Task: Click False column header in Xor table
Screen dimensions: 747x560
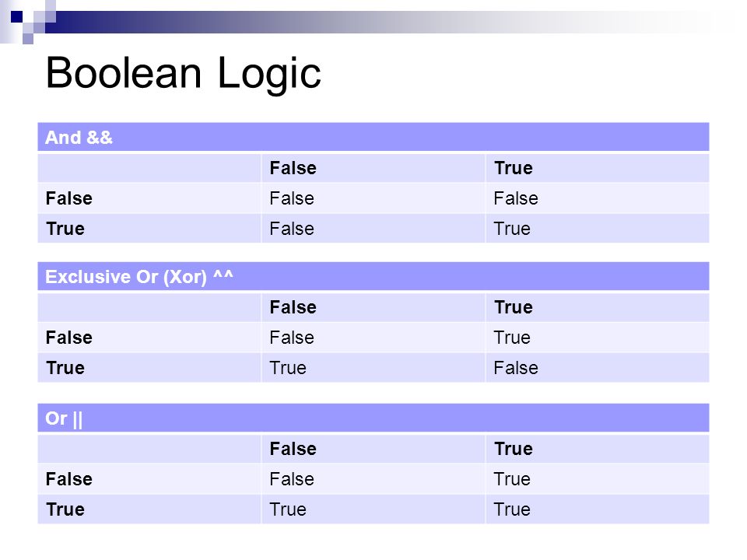Action: 293,307
